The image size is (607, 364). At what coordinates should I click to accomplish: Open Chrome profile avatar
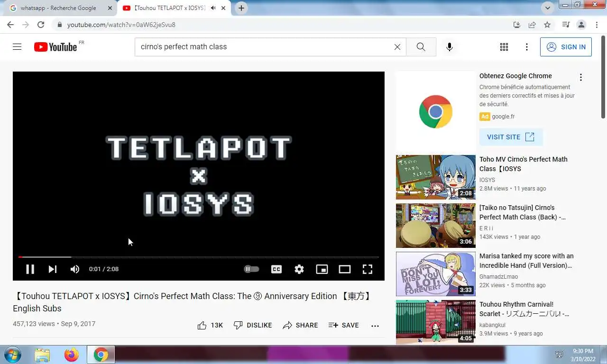(x=581, y=25)
